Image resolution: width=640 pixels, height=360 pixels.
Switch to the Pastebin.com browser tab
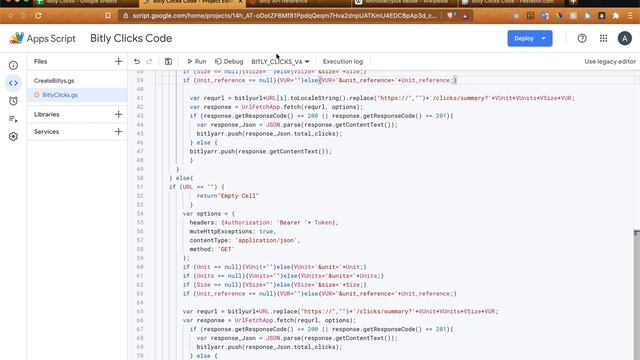pos(510,2)
